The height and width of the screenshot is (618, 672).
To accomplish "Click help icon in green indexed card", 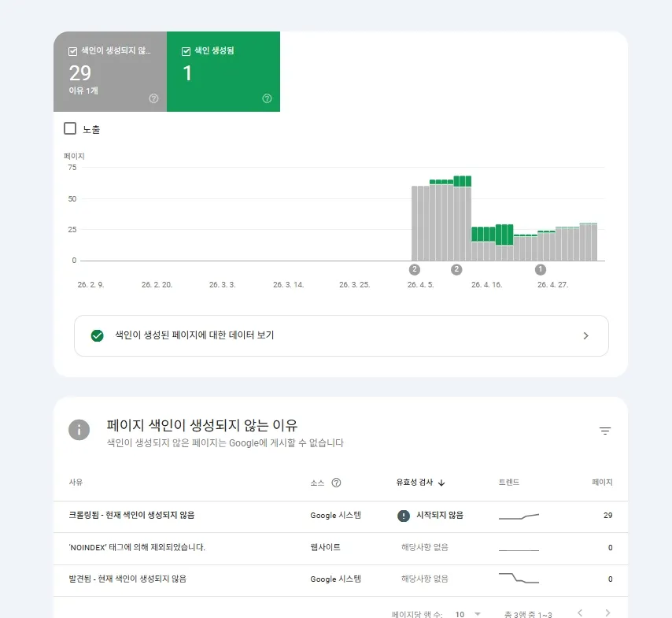I will (267, 98).
